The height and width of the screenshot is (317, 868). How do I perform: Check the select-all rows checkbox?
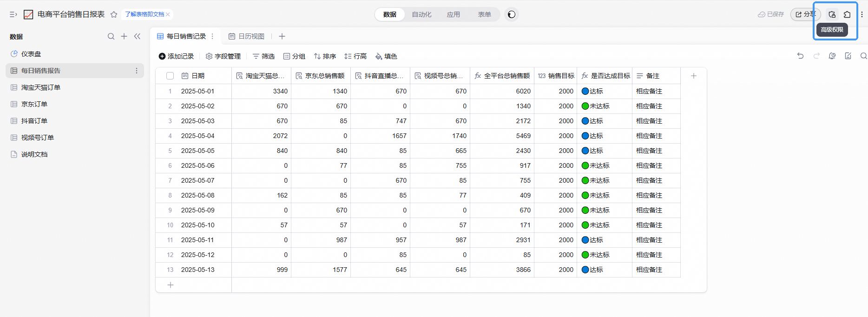click(x=170, y=76)
